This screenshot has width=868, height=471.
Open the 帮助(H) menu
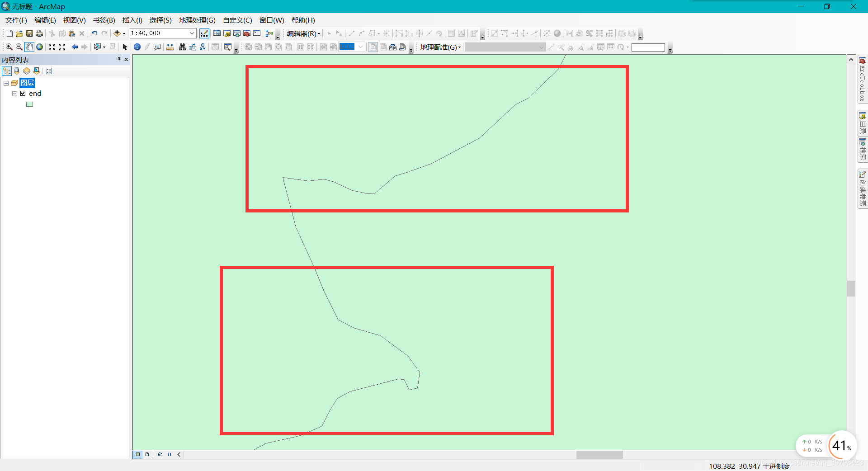tap(303, 20)
